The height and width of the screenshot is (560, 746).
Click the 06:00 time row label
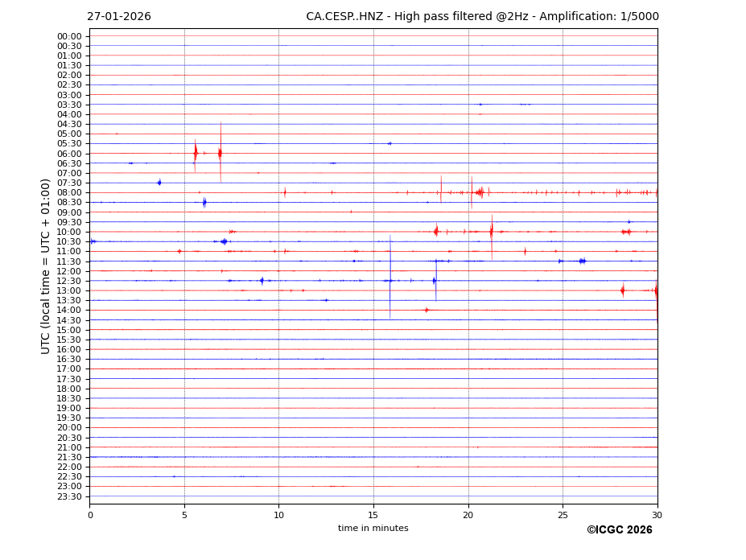[x=69, y=154]
